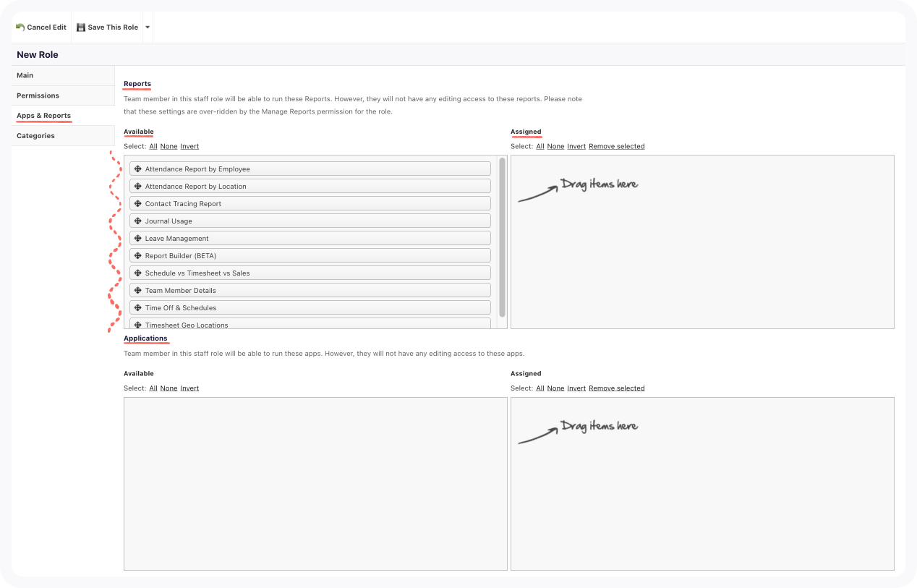Select the Categories sidebar tab

click(x=35, y=135)
